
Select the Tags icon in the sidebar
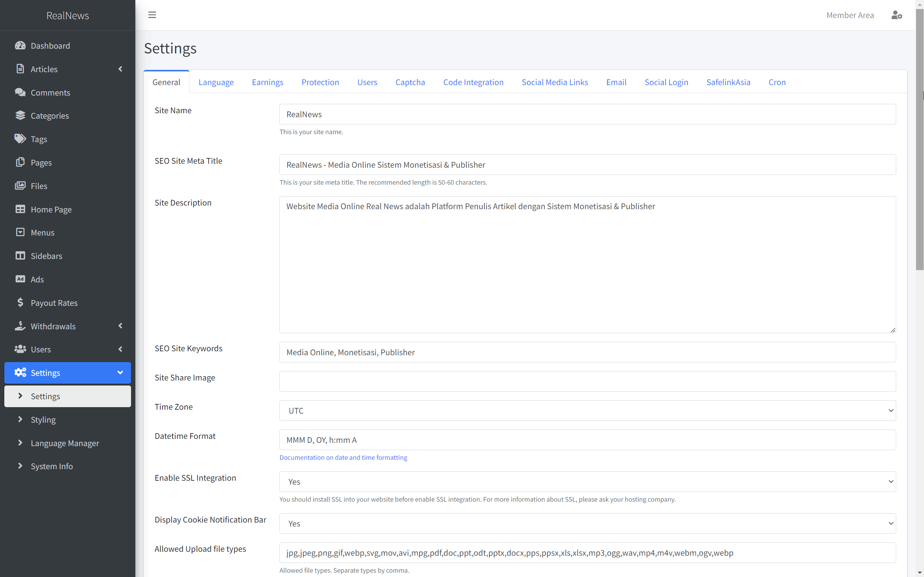(20, 139)
